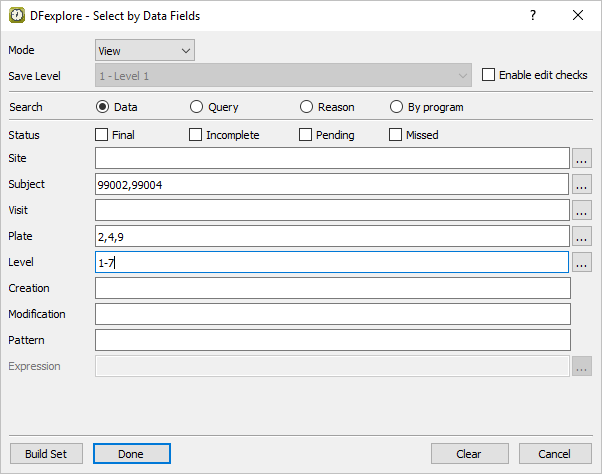The height and width of the screenshot is (474, 602).
Task: Click into the Creation input field
Action: coord(332,288)
